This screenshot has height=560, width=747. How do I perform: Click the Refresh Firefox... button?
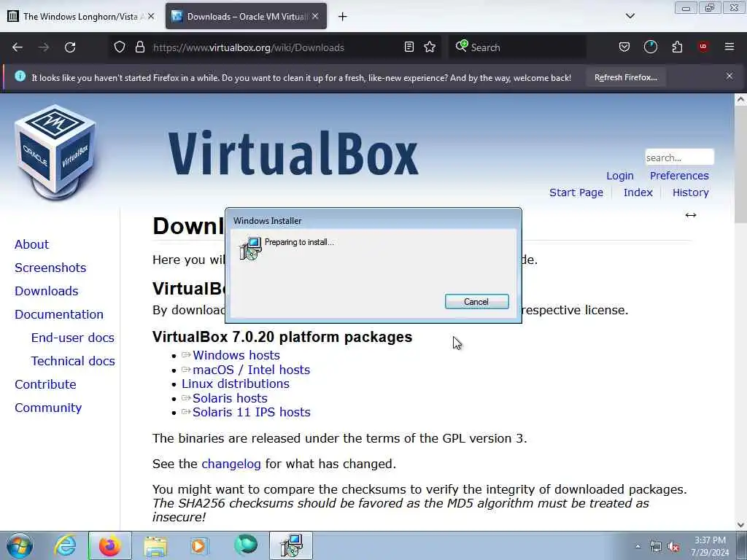click(x=625, y=77)
